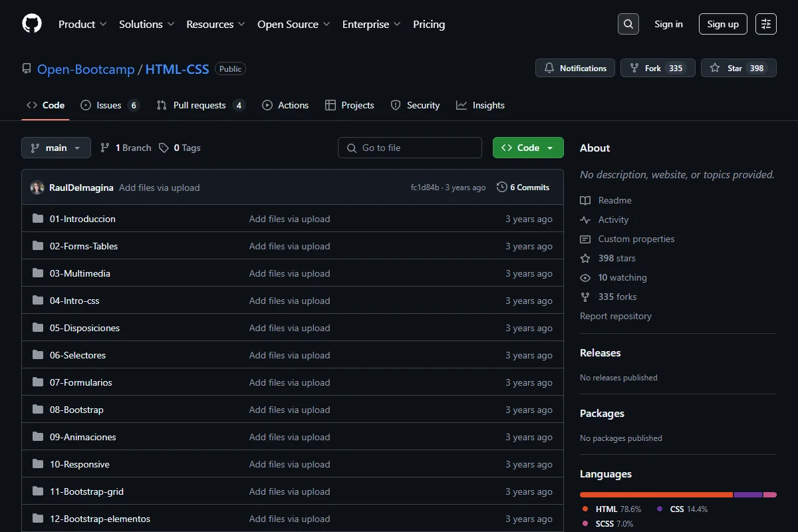Click the Activity pulse icon
This screenshot has width=798, height=532.
point(585,219)
